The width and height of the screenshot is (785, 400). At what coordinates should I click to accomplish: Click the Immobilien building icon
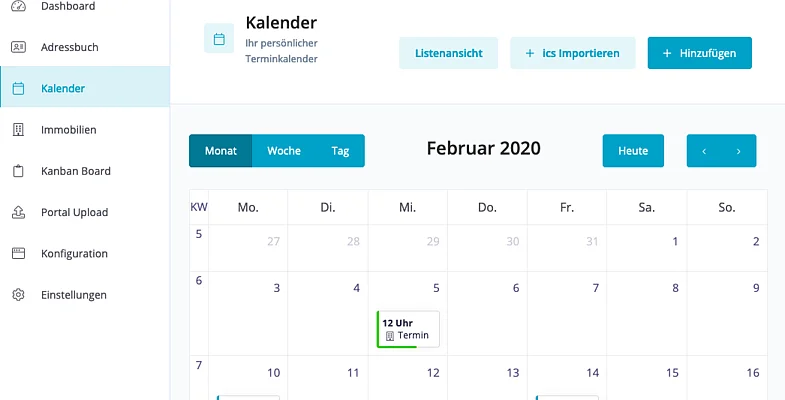[18, 130]
